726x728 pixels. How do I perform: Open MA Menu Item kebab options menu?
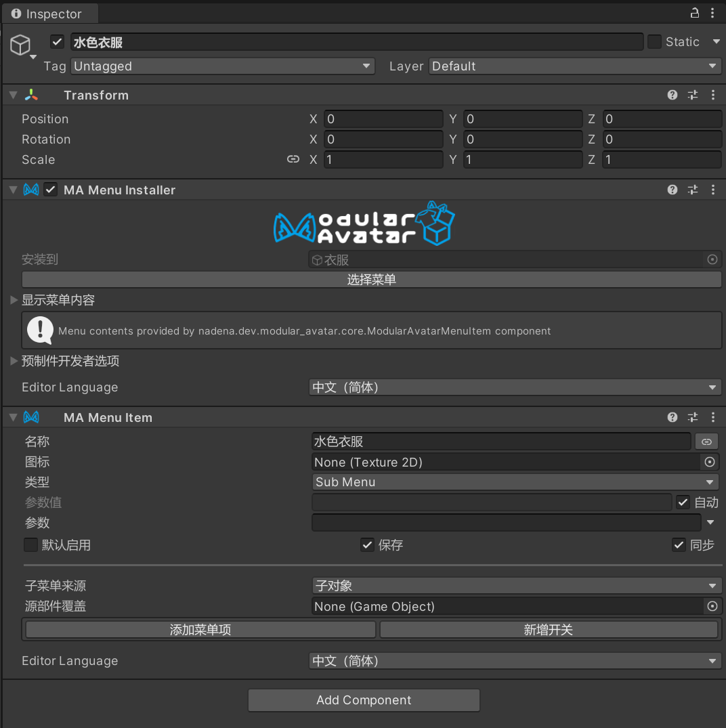(x=713, y=418)
